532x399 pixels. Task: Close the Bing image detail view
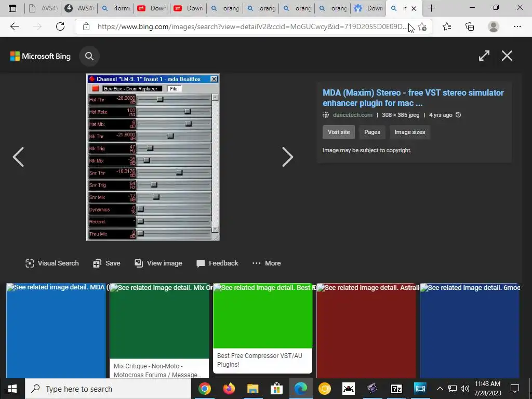tap(507, 56)
